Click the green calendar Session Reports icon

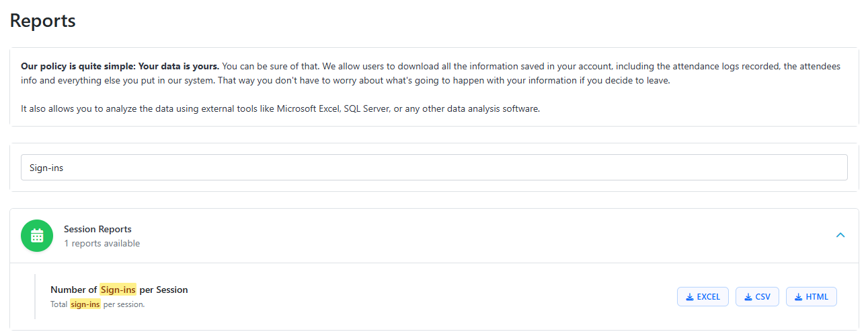coord(37,236)
